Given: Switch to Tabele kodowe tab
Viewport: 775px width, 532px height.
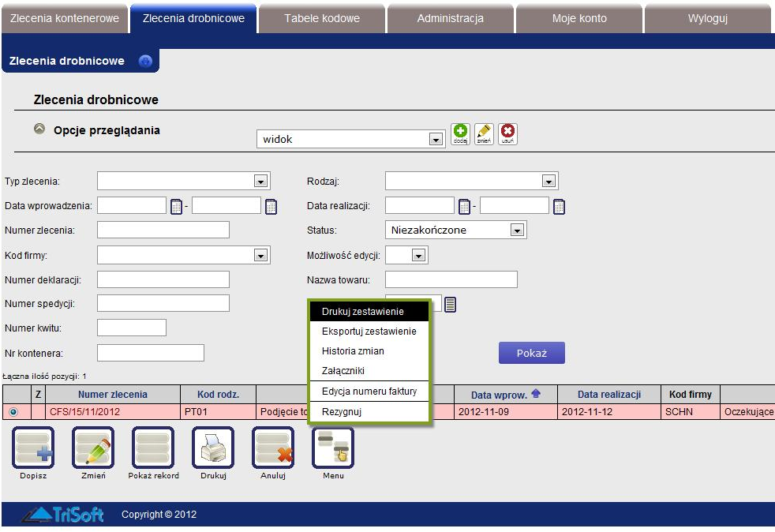Looking at the screenshot, I should tap(322, 19).
